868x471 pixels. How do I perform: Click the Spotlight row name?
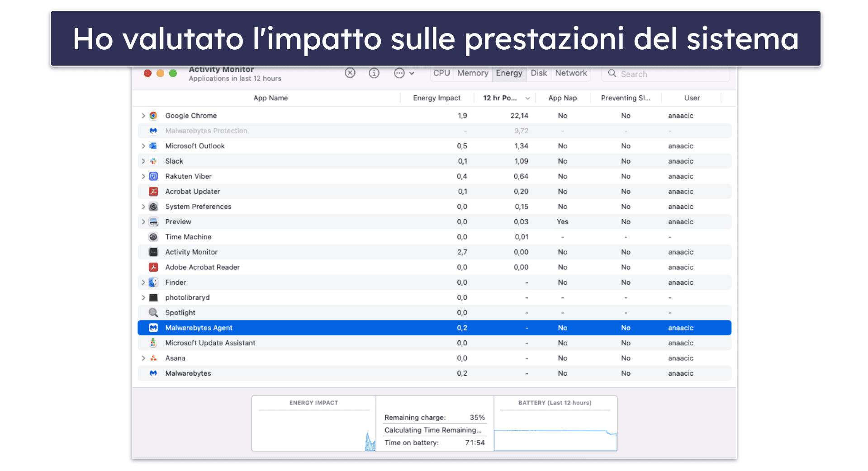point(180,312)
